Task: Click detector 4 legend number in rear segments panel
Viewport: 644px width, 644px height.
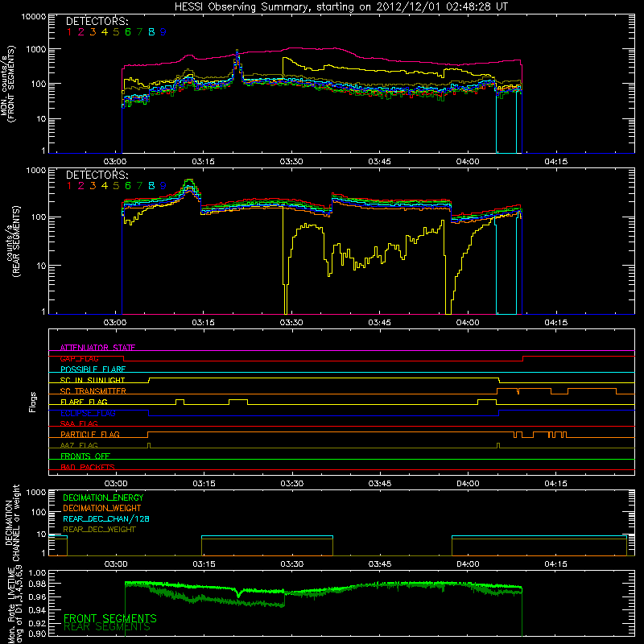Action: click(105, 186)
